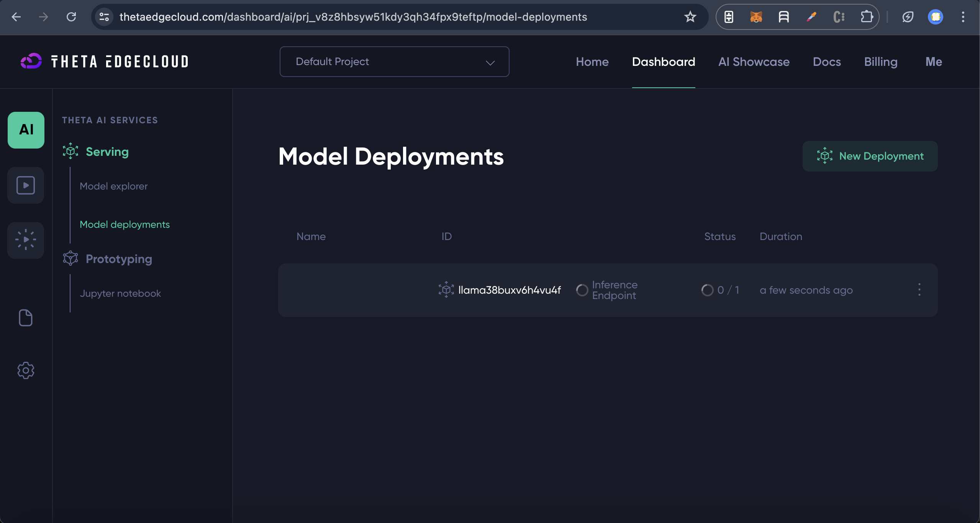
Task: Select the llama38buxv6h4vu4f deployment row
Action: [509, 290]
